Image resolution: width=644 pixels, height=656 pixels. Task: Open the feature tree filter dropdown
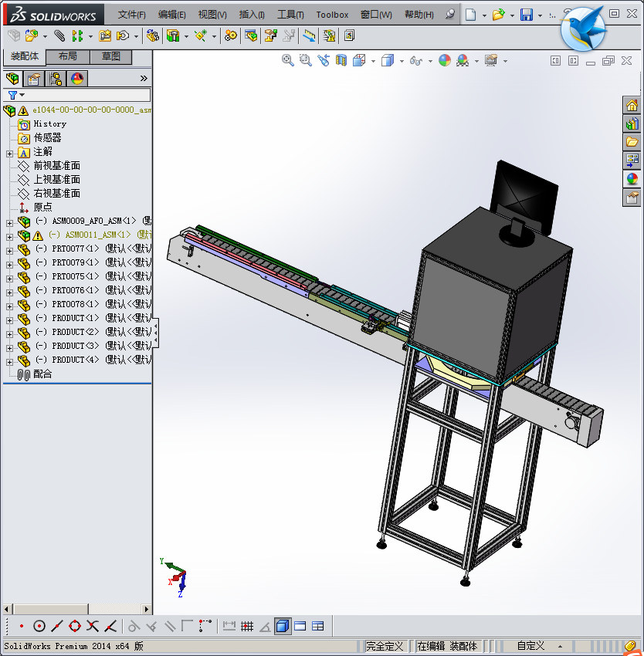22,95
